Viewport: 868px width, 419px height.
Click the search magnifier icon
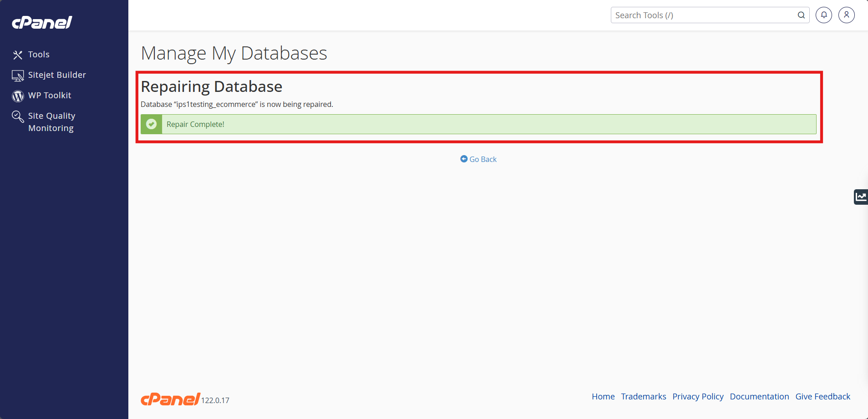(801, 15)
